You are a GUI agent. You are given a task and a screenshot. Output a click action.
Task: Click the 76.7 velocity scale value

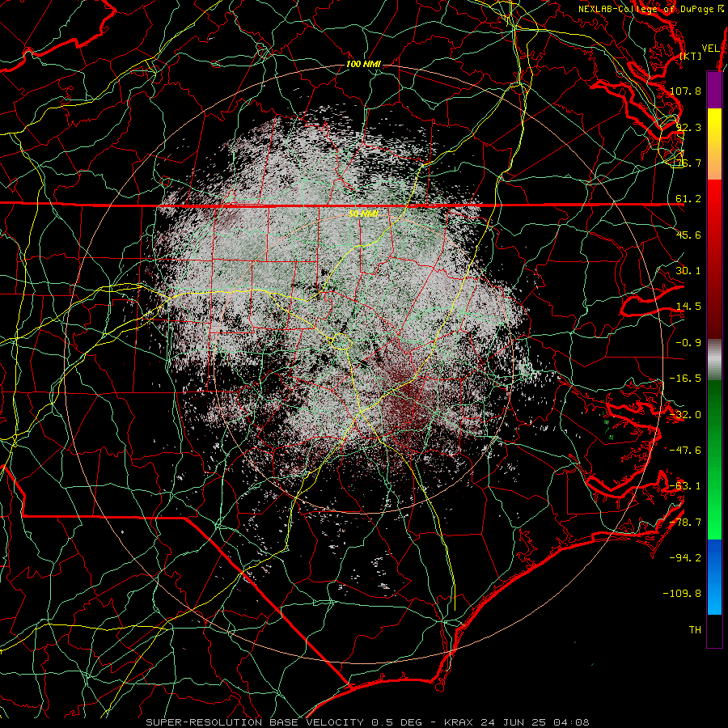pos(688,163)
